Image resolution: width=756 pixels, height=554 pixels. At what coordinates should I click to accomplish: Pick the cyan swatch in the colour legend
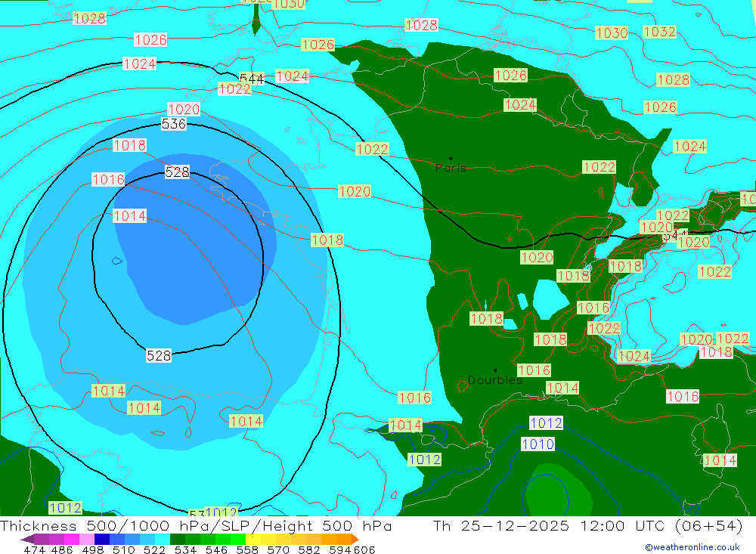point(163,539)
